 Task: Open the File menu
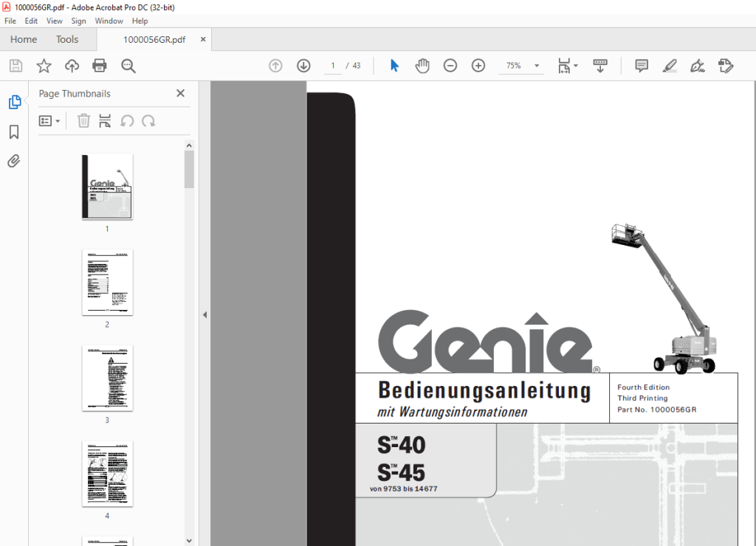click(10, 21)
